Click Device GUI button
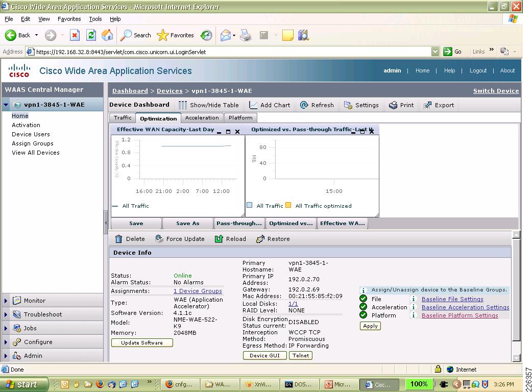Viewport: 532px width, 392px height. point(264,355)
